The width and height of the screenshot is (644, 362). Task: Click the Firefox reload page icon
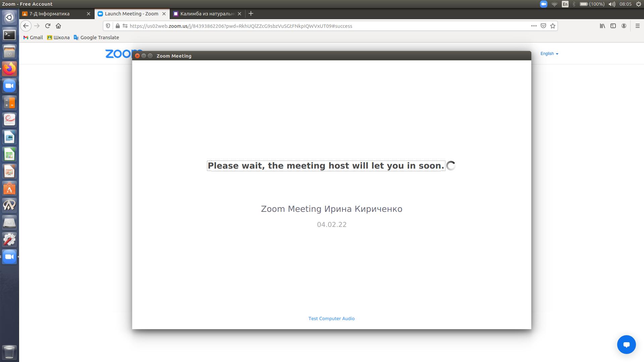[x=48, y=26]
